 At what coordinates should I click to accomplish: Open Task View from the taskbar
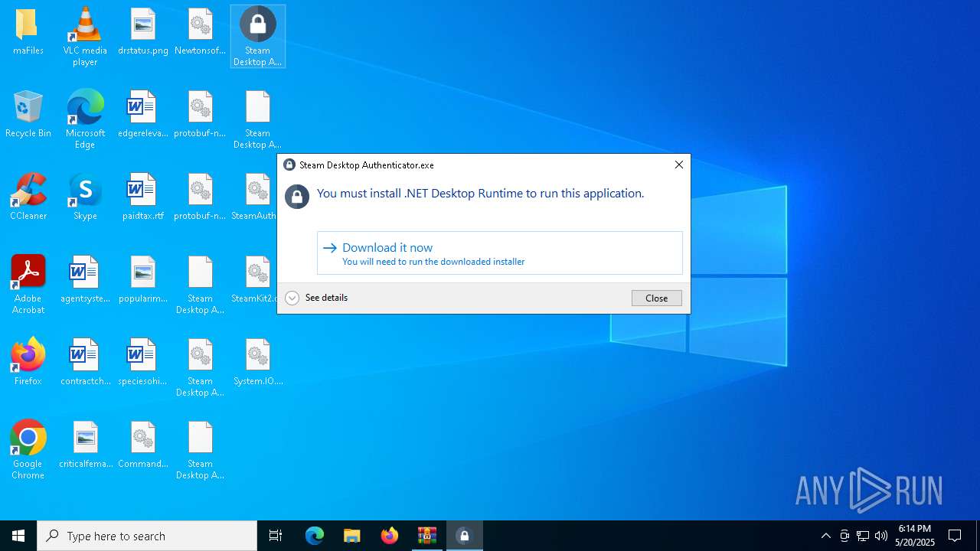click(x=276, y=536)
